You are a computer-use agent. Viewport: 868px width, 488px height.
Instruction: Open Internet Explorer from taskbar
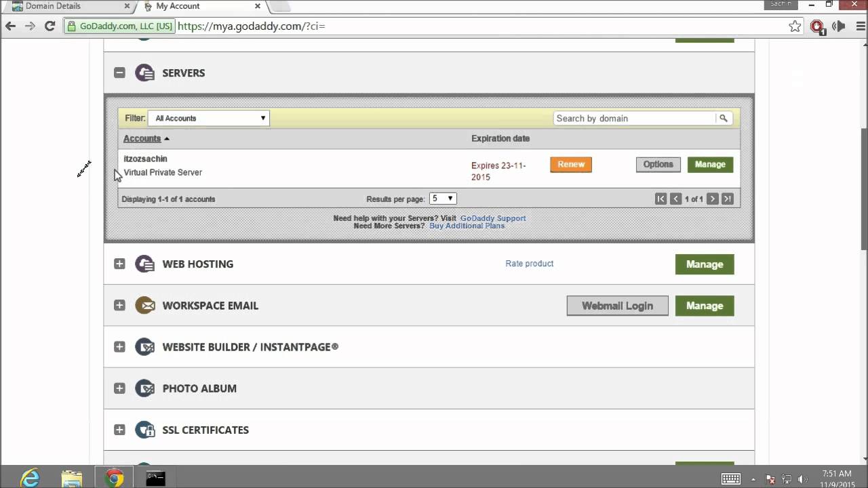coord(30,478)
